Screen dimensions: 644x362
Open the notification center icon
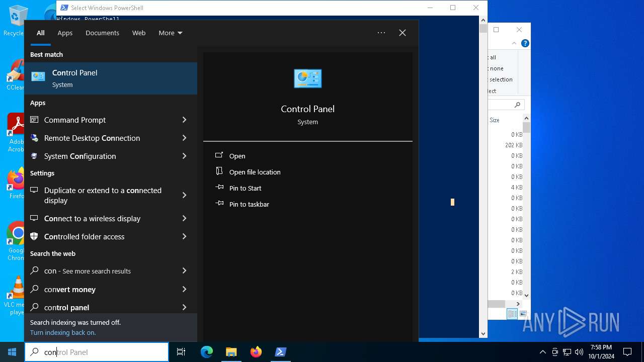(x=627, y=352)
